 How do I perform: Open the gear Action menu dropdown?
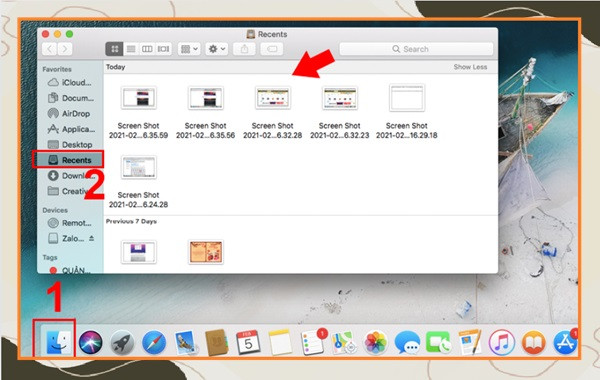pyautogui.click(x=217, y=49)
